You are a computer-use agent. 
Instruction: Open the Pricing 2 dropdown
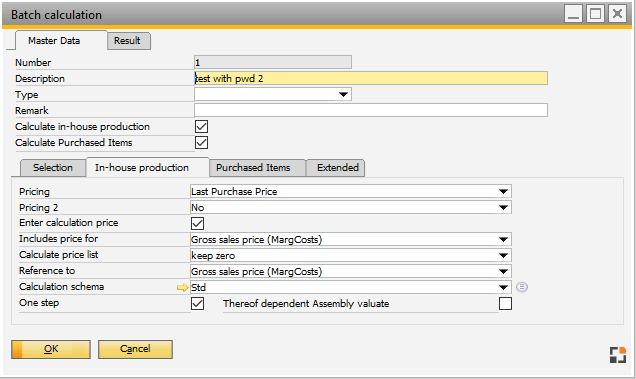[503, 207]
